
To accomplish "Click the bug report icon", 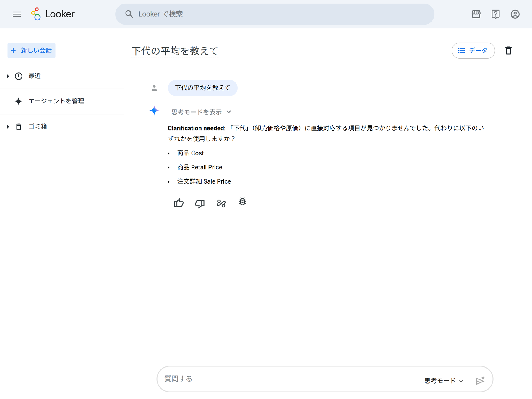I will pos(242,202).
